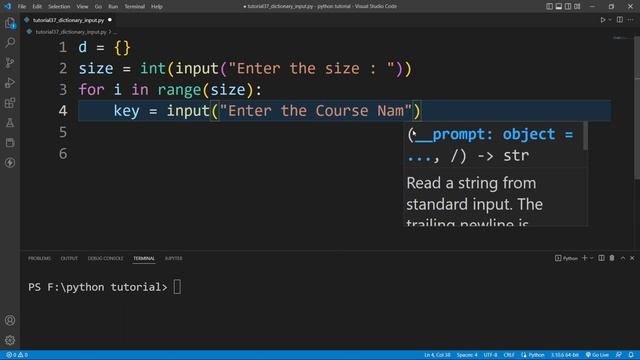640x360 pixels.
Task: Open feedback icon in status bar
Action: 619,355
